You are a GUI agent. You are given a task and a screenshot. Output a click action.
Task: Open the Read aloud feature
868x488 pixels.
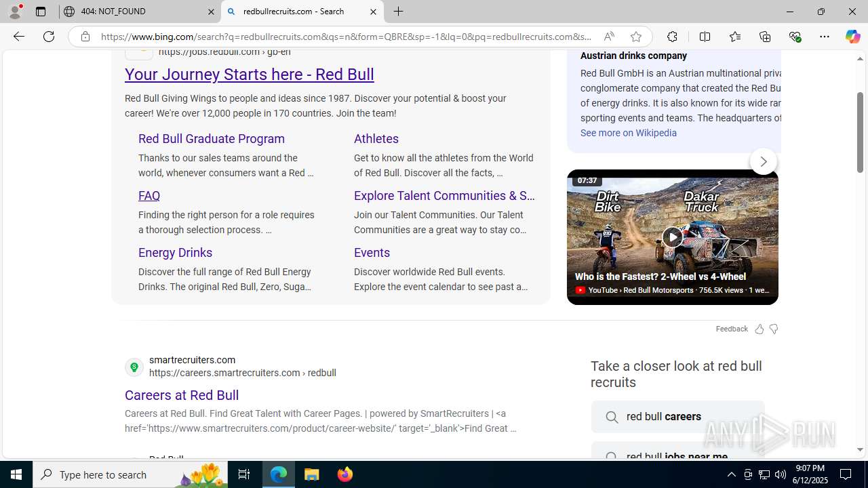pyautogui.click(x=609, y=37)
